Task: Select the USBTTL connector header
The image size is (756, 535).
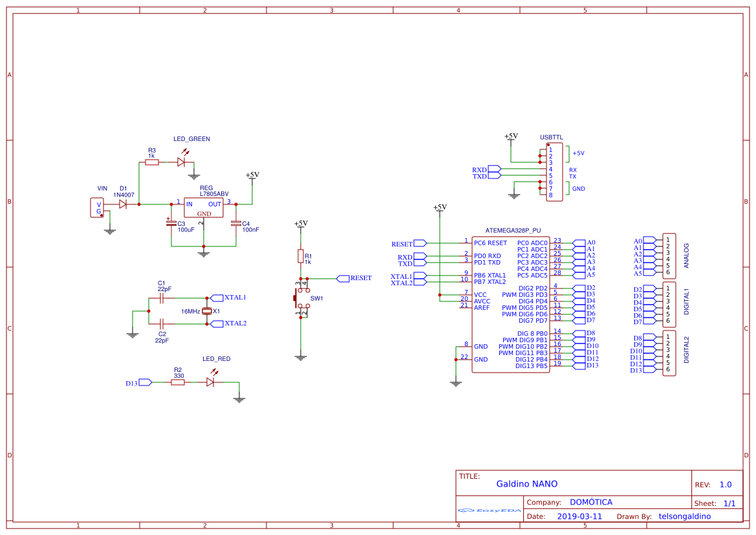Action: click(x=554, y=172)
